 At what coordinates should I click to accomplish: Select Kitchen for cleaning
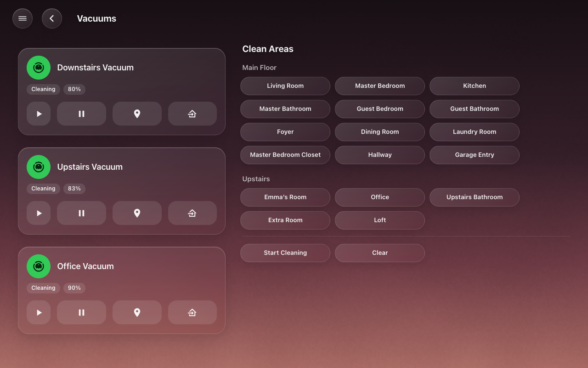[x=475, y=86]
